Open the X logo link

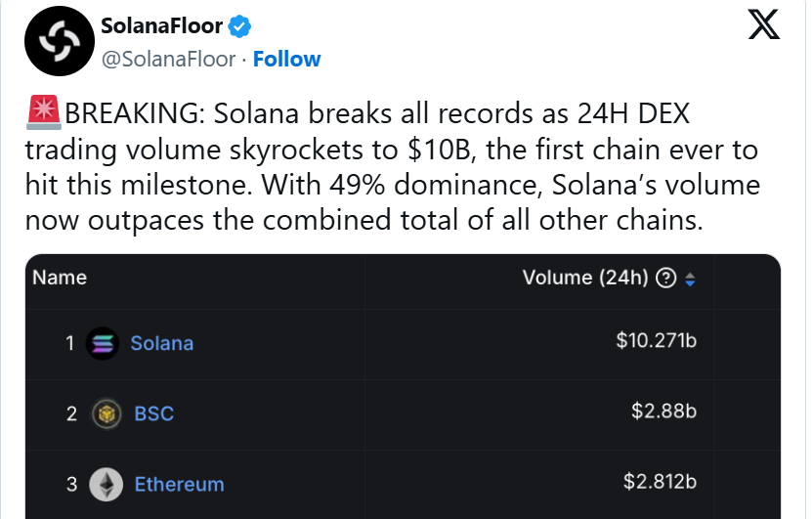pos(764,24)
